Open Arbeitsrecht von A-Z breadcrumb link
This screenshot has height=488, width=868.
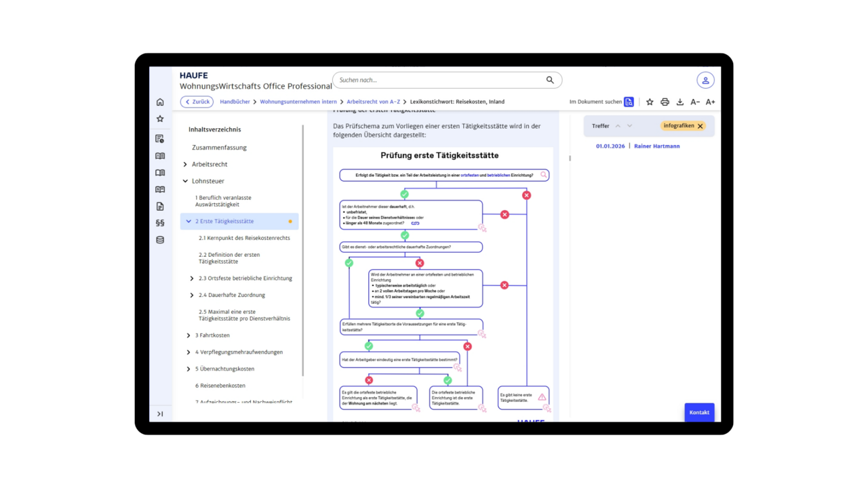point(373,102)
